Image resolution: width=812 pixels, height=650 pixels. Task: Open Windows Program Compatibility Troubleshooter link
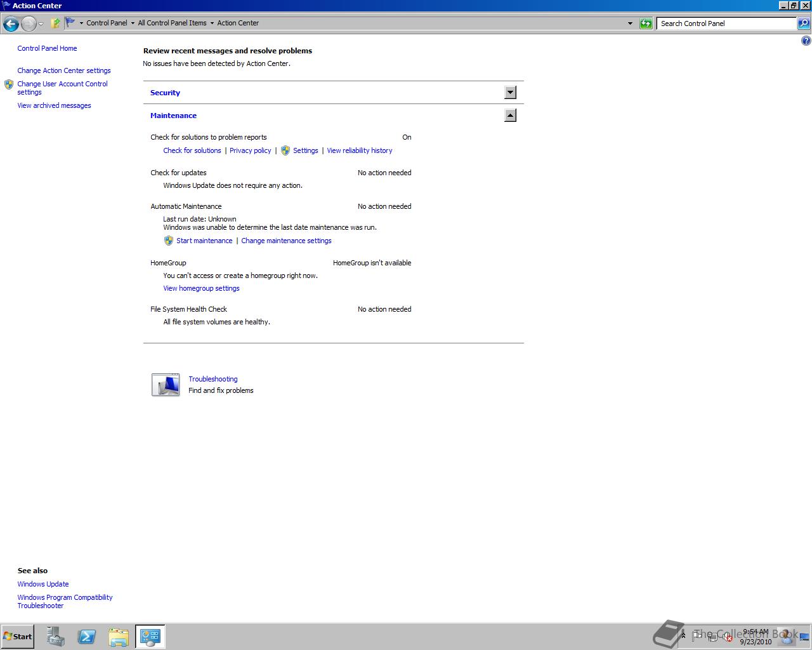click(x=65, y=601)
